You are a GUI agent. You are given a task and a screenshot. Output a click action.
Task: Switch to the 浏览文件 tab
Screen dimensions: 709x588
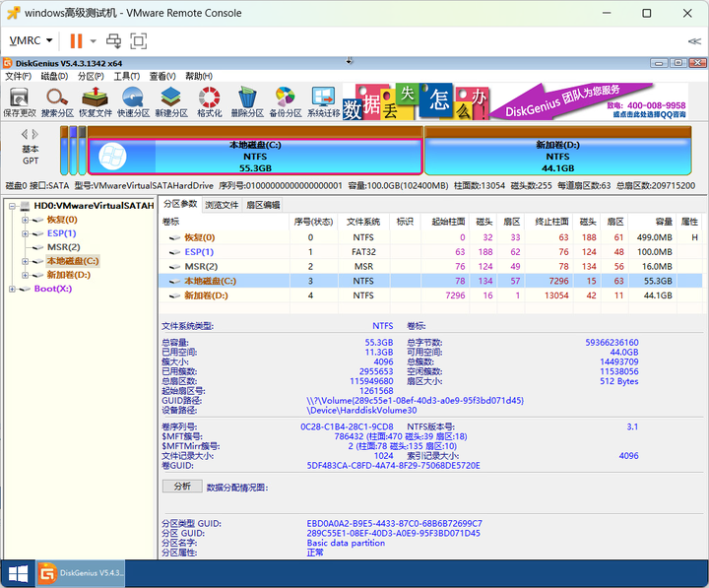pyautogui.click(x=222, y=205)
